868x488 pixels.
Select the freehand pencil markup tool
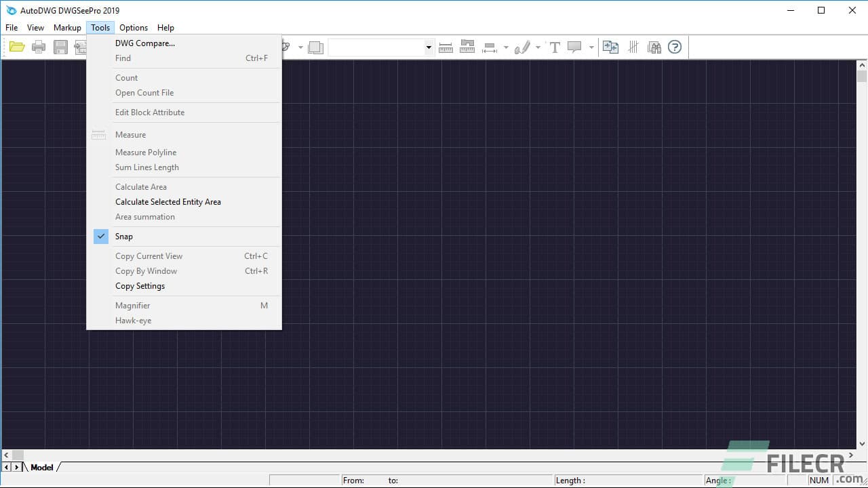(524, 47)
